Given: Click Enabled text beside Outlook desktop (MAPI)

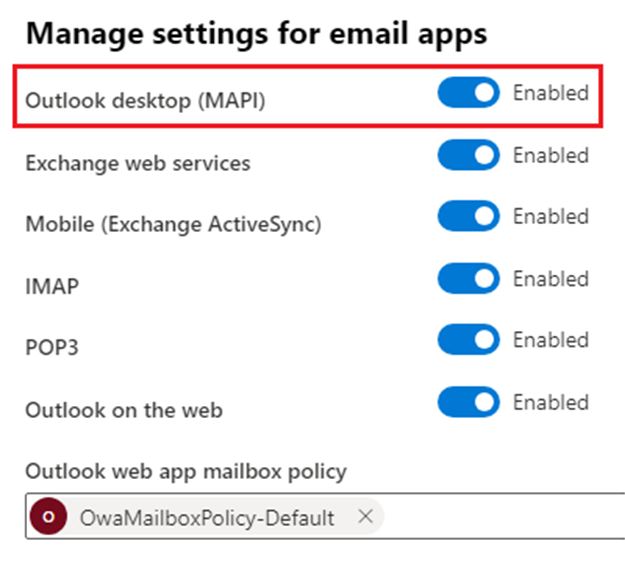Looking at the screenshot, I should click(551, 92).
